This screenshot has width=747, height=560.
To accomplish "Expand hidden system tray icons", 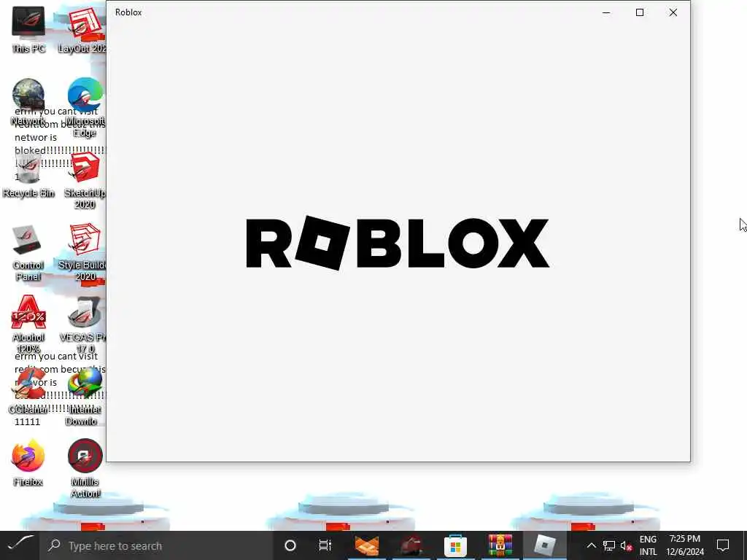I will tap(591, 545).
